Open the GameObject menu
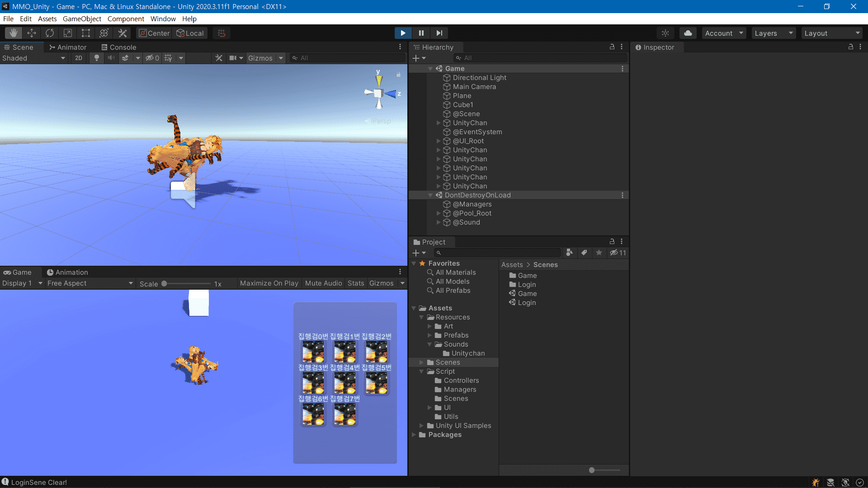 (x=82, y=19)
